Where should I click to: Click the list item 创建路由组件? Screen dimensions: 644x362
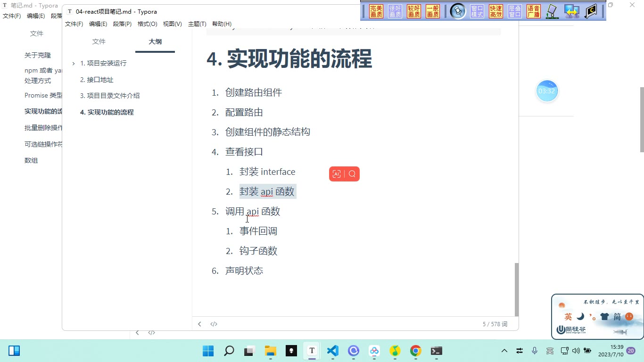[x=254, y=92]
